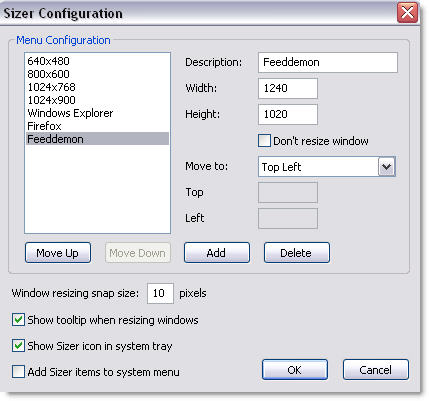Click the Cancel button
Viewport: 429px width, 401px height.
pos(376,370)
